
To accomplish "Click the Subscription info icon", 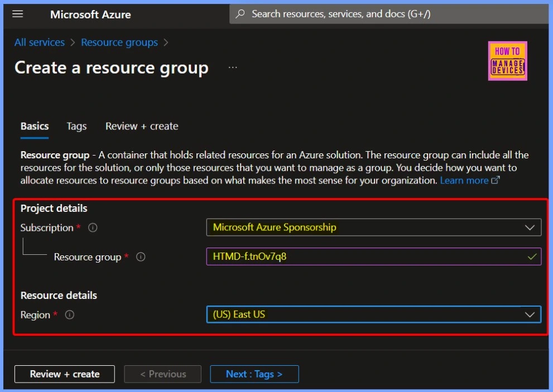I will tap(93, 228).
